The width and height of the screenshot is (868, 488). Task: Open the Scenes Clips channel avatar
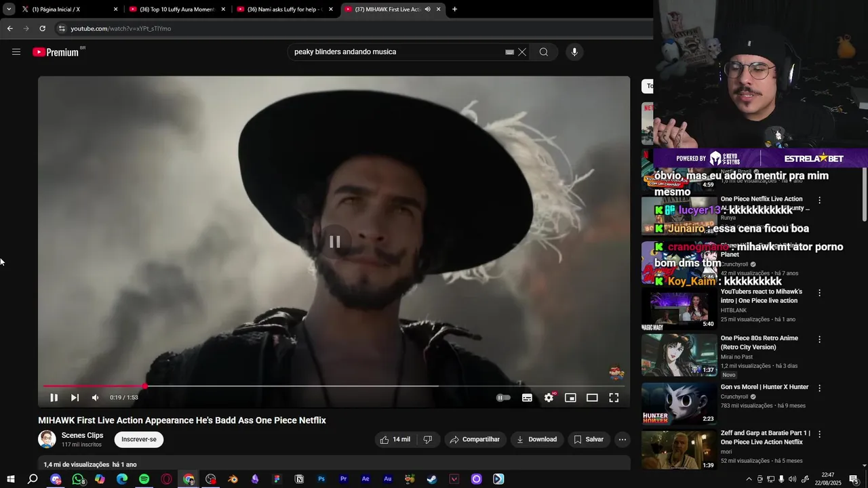click(47, 439)
